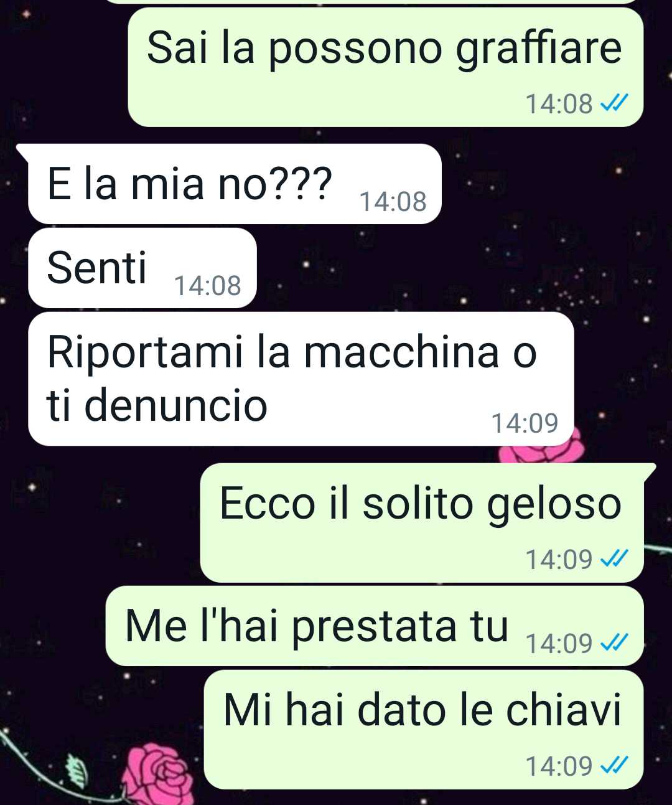The image size is (672, 805).
Task: Tap the "Me l'hai prestata tu" message
Action: click(375, 626)
